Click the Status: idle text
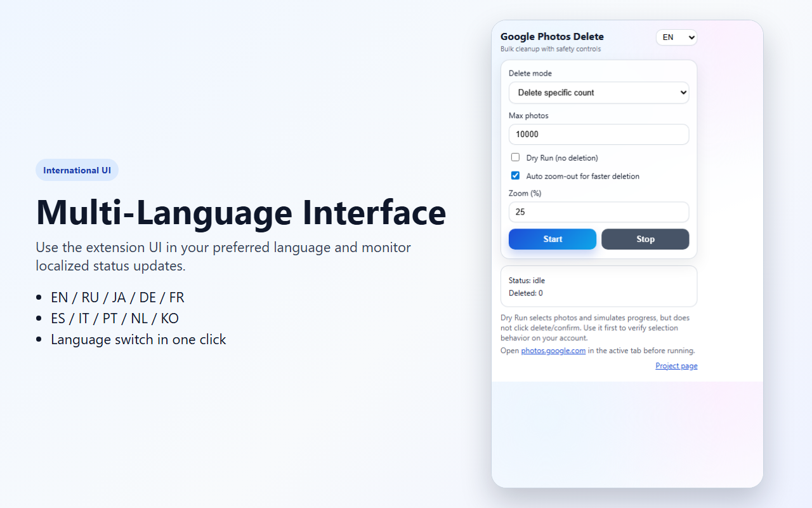 pos(527,281)
